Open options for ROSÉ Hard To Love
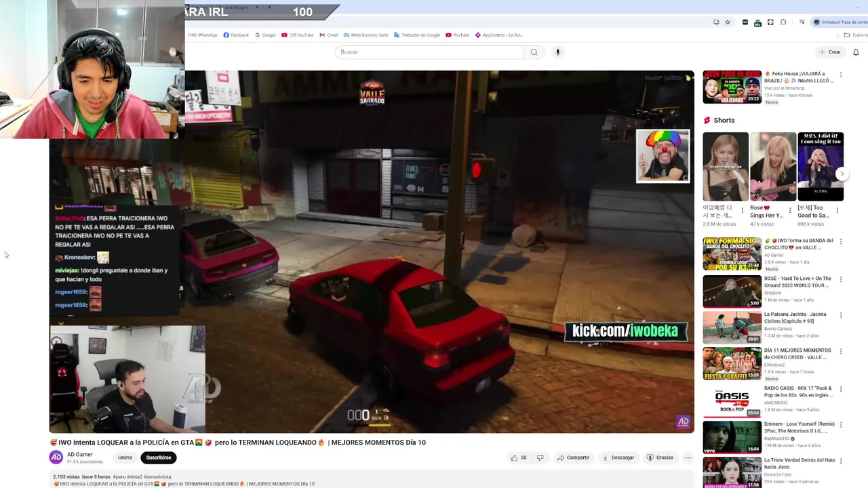The image size is (868, 488). pyautogui.click(x=841, y=279)
